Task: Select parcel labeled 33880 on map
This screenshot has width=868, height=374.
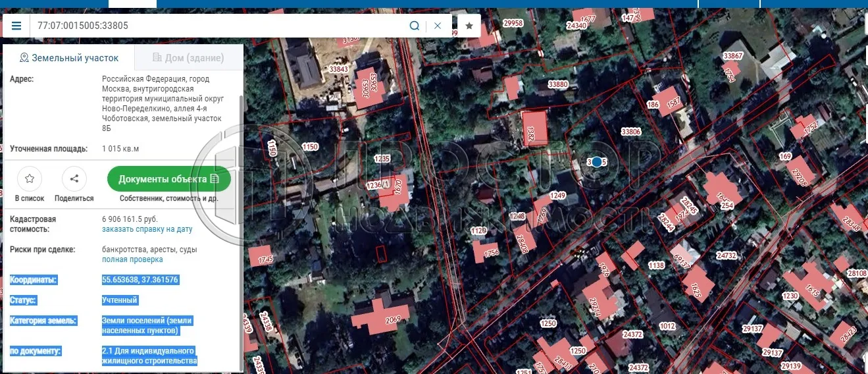Action: 557,84
